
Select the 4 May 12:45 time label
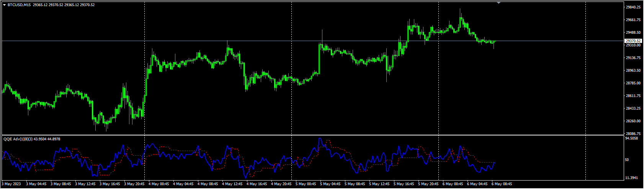(x=232, y=184)
